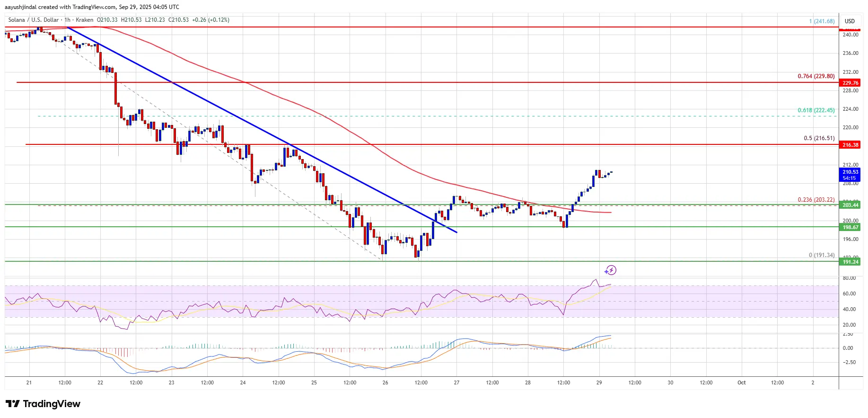This screenshot has height=418, width=868.
Task: Click the Kraken exchange label
Action: 84,20
